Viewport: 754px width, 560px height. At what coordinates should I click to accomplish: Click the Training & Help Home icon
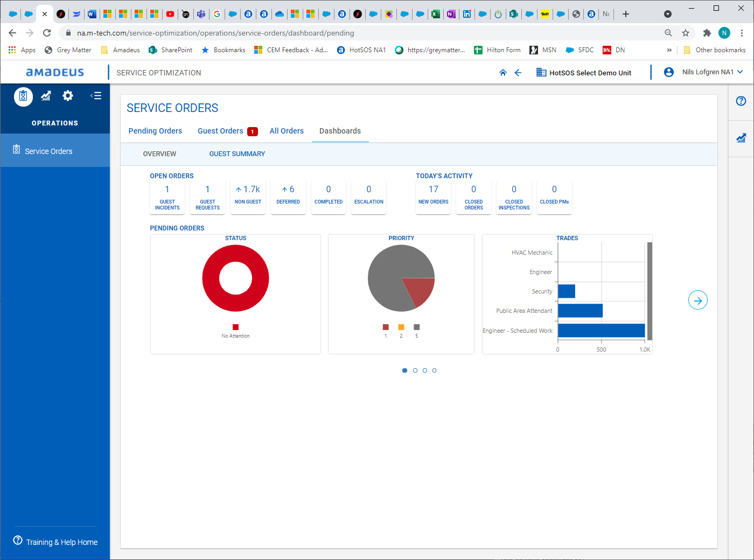click(x=18, y=540)
